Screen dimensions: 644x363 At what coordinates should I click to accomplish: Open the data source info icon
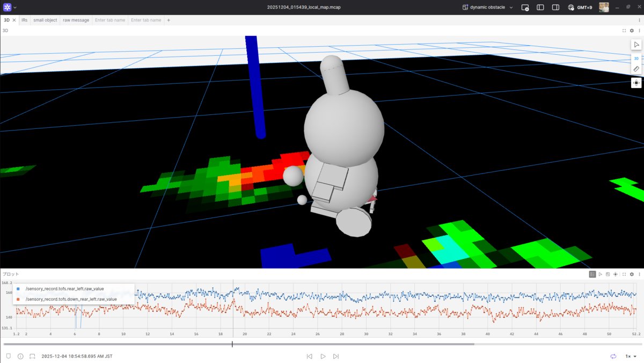(x=20, y=356)
